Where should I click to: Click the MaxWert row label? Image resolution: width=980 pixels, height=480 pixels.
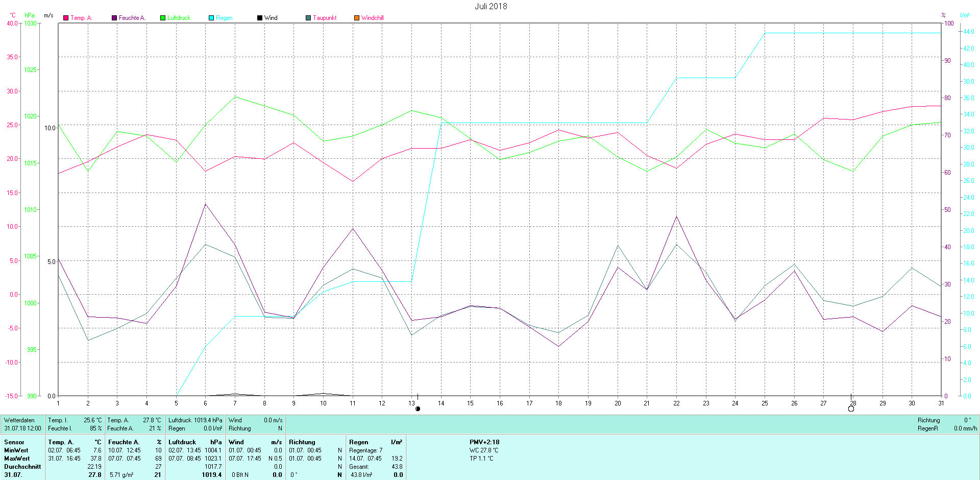tap(16, 459)
